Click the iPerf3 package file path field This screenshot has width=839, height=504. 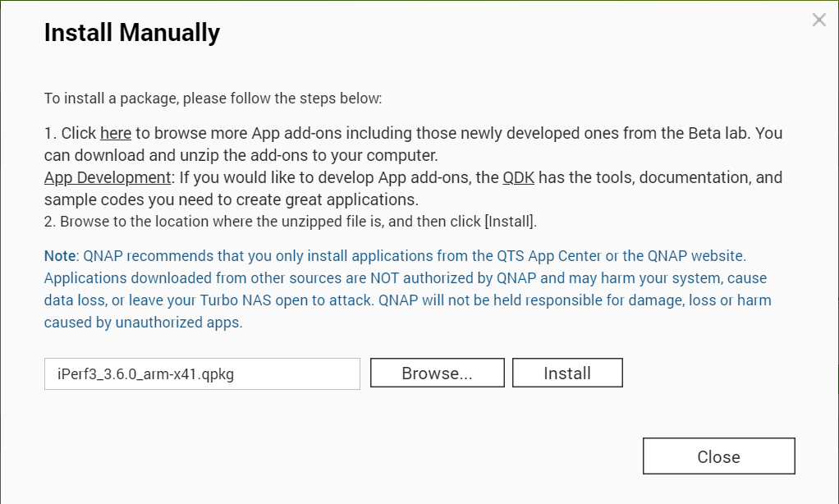coord(202,373)
